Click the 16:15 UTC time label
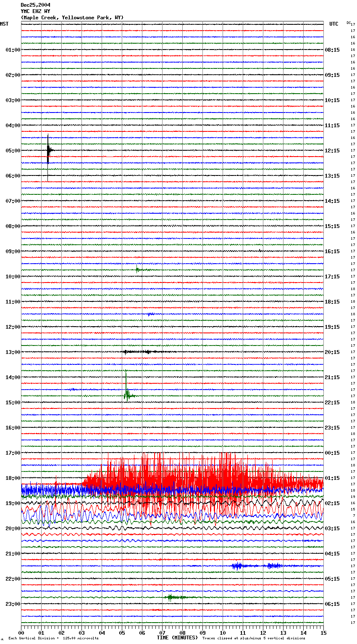Image resolution: width=357 pixels, height=644 pixels. tap(332, 251)
